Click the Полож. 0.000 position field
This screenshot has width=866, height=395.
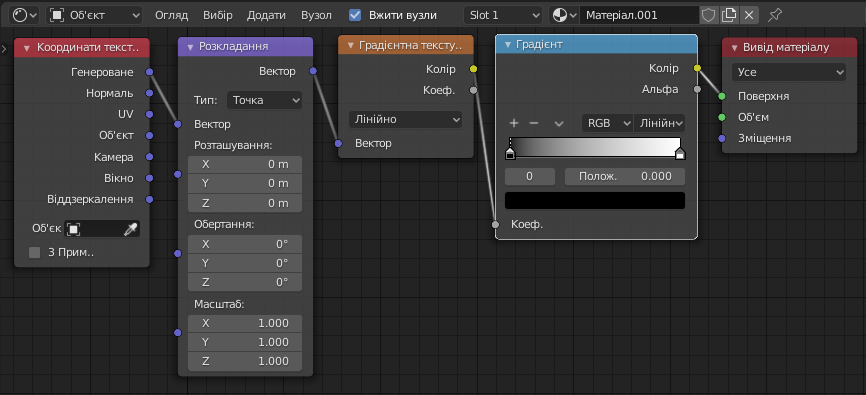coord(625,176)
